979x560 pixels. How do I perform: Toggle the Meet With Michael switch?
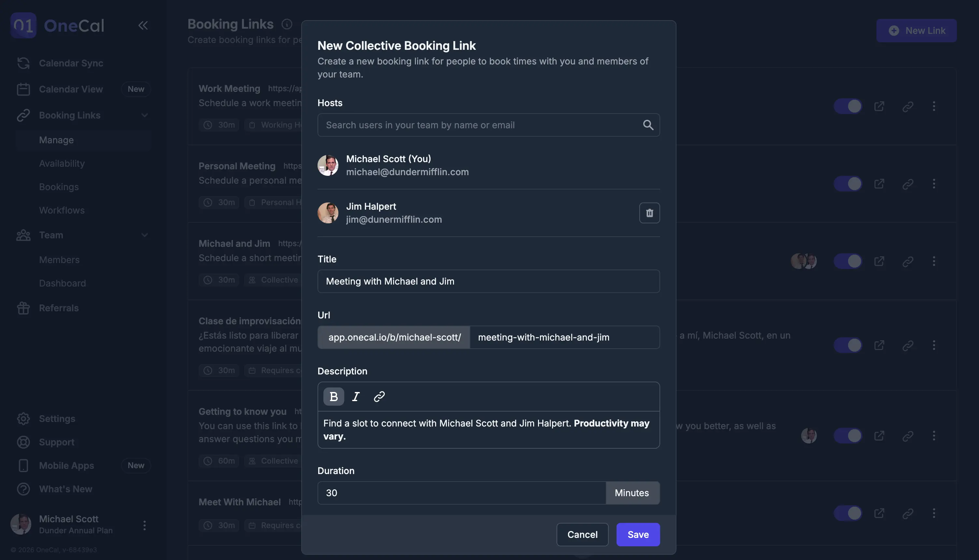[848, 513]
